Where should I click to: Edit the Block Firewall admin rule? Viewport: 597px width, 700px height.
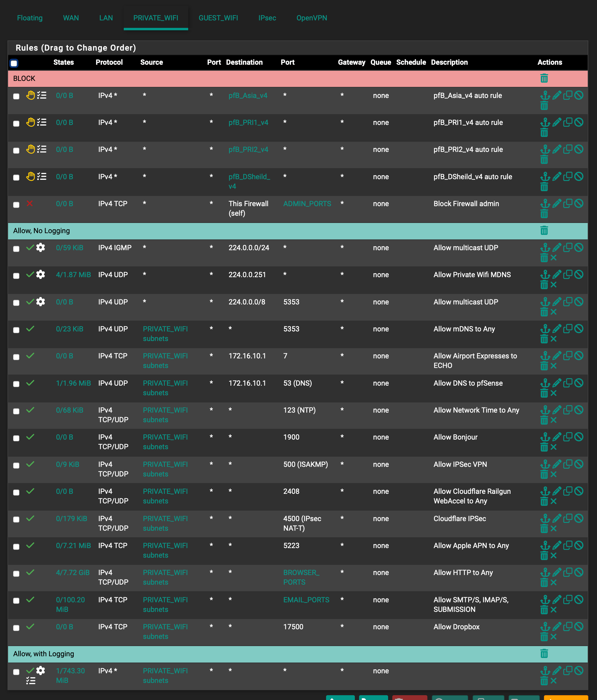pyautogui.click(x=557, y=204)
